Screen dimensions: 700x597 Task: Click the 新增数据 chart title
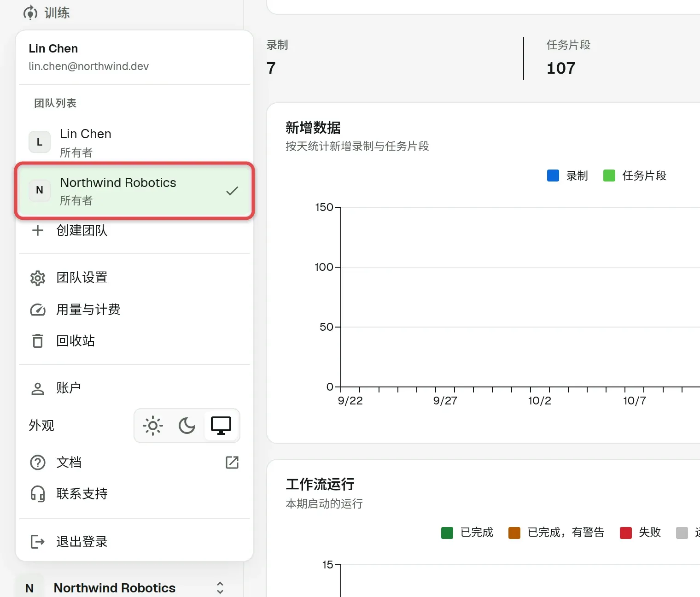pyautogui.click(x=313, y=128)
